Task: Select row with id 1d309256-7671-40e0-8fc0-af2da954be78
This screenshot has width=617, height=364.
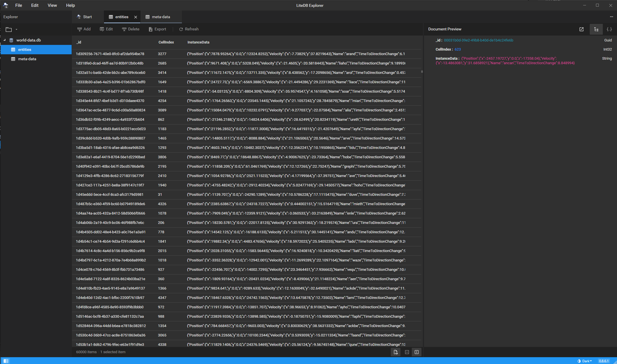Action: 246,54
